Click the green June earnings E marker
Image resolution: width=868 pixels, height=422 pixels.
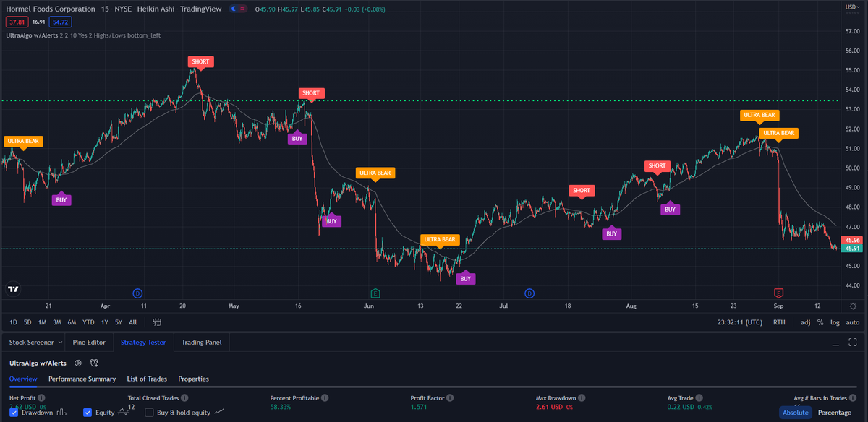point(375,293)
